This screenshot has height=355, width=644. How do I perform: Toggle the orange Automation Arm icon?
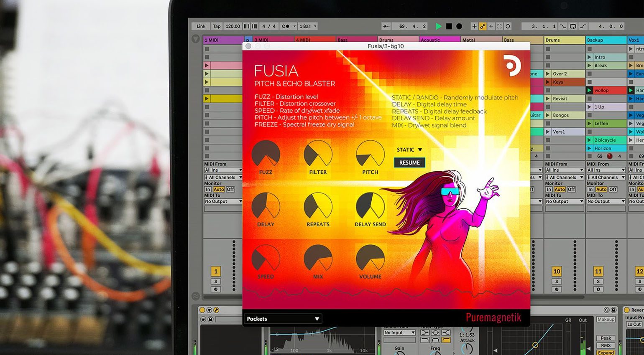pyautogui.click(x=483, y=26)
